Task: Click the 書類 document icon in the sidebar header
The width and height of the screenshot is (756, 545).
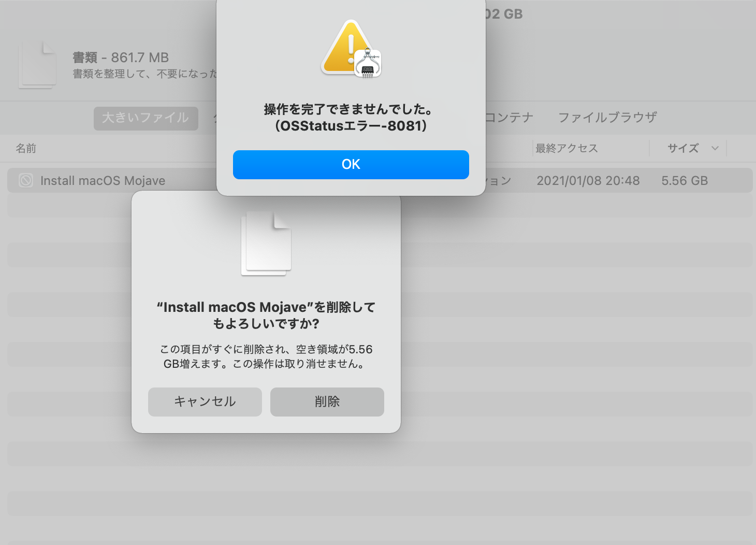Action: (x=37, y=65)
